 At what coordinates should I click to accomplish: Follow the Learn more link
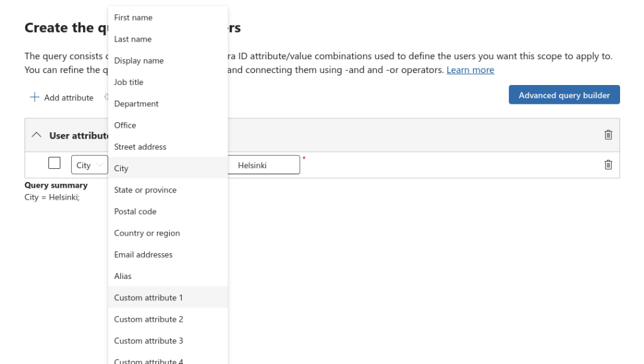coord(470,70)
